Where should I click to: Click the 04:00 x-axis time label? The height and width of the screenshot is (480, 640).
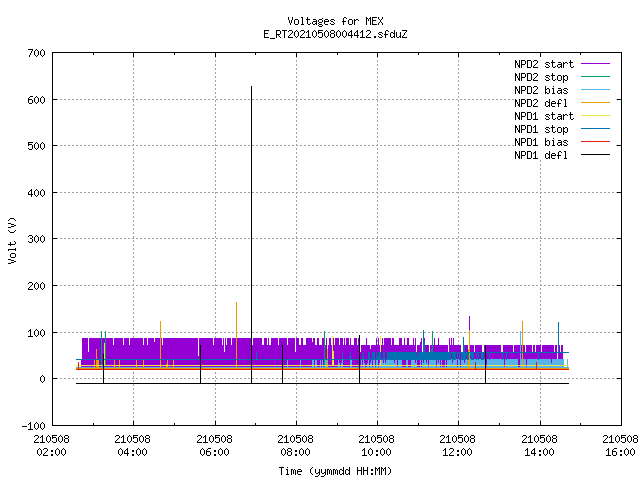132,452
